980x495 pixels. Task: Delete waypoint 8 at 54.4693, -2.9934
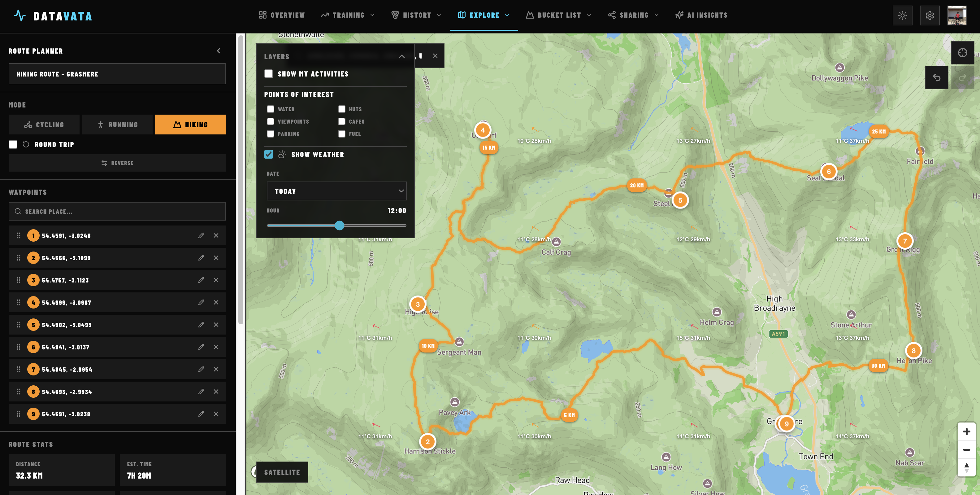(x=216, y=392)
